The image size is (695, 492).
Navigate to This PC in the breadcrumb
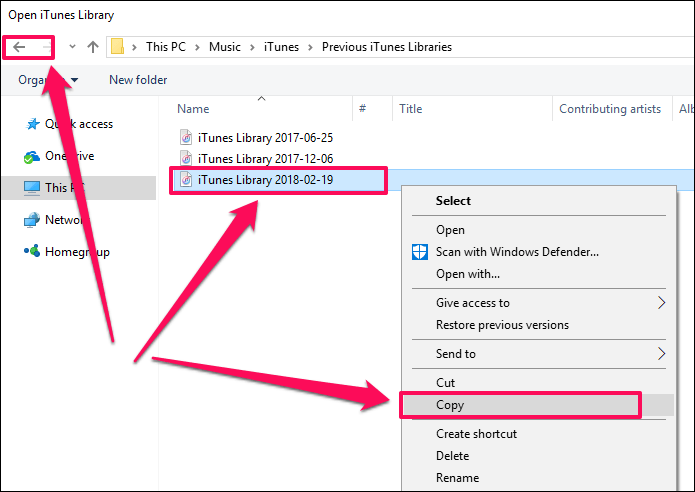pyautogui.click(x=166, y=47)
